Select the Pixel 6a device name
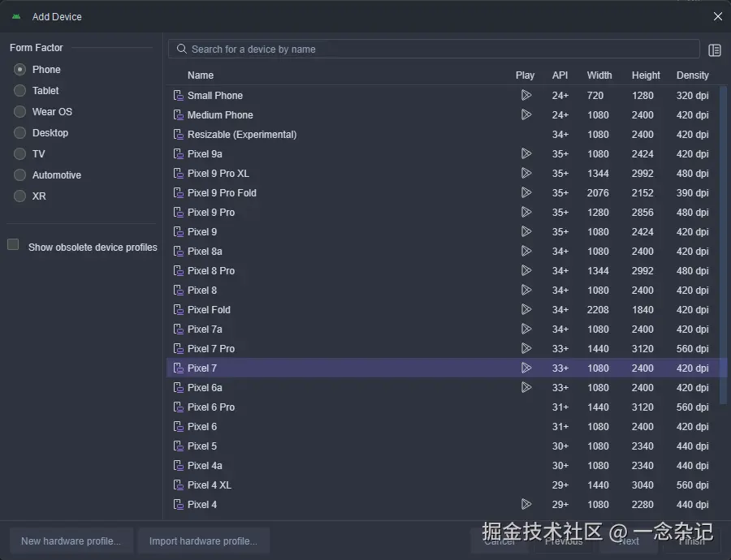 point(205,388)
